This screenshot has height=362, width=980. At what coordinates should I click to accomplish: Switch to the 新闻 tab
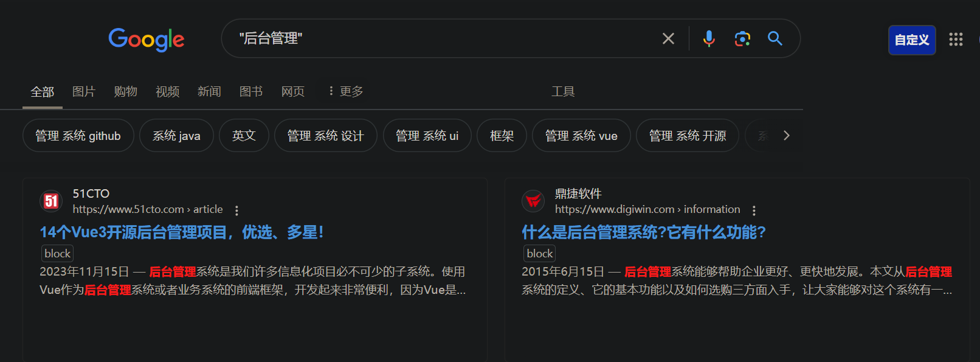[209, 91]
